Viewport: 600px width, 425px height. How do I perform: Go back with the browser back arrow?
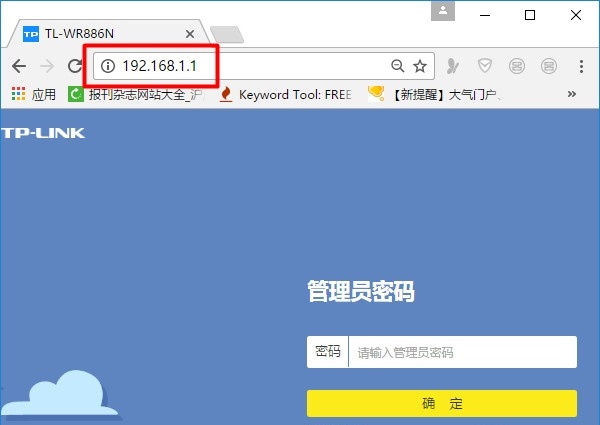[19, 66]
